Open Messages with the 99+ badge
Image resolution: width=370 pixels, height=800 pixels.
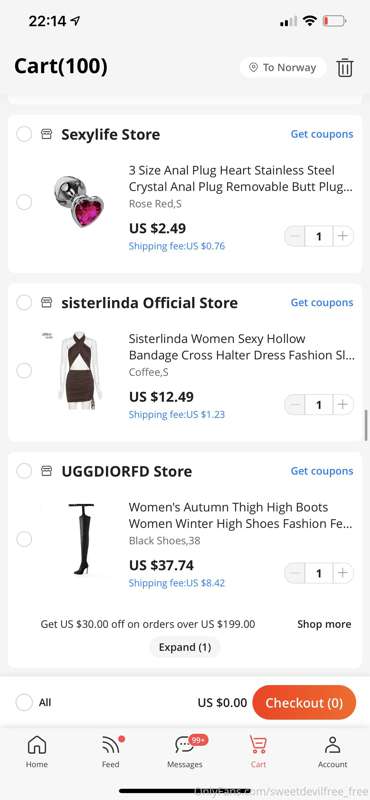pyautogui.click(x=185, y=751)
